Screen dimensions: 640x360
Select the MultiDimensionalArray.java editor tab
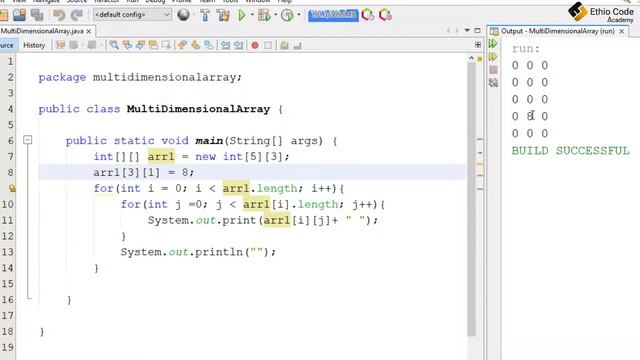[42, 31]
